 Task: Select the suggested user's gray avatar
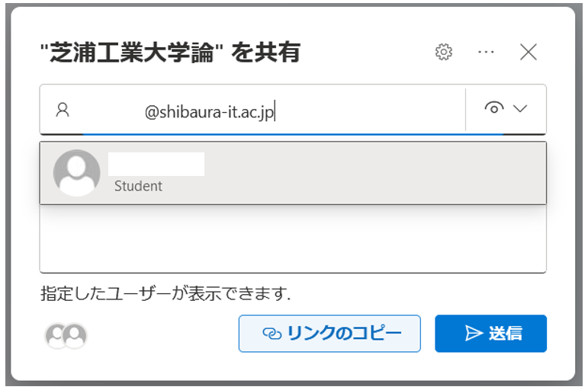[x=77, y=173]
